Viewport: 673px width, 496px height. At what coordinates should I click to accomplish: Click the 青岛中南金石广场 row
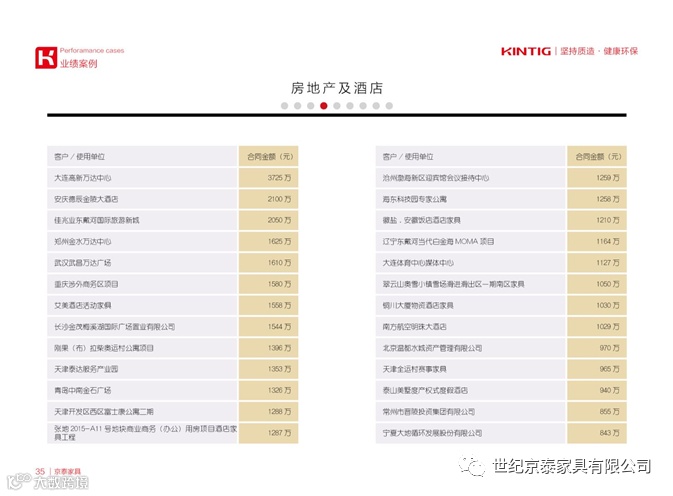tap(142, 390)
